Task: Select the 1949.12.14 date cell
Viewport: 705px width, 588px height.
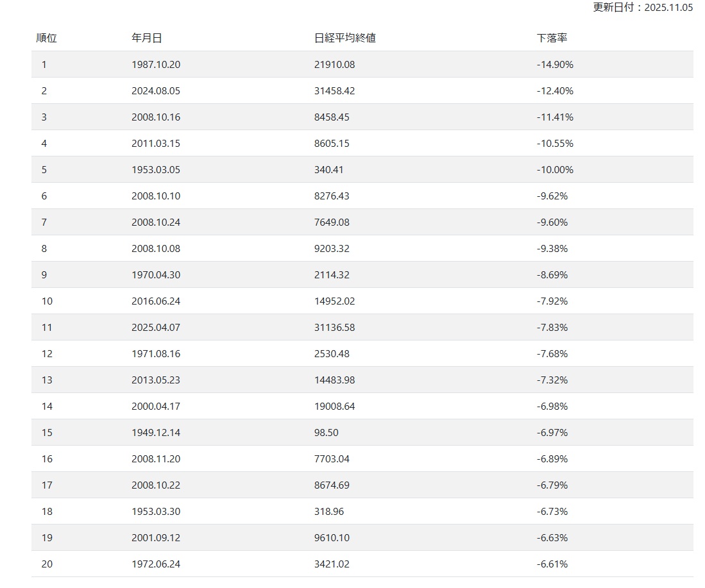Action: tap(156, 433)
